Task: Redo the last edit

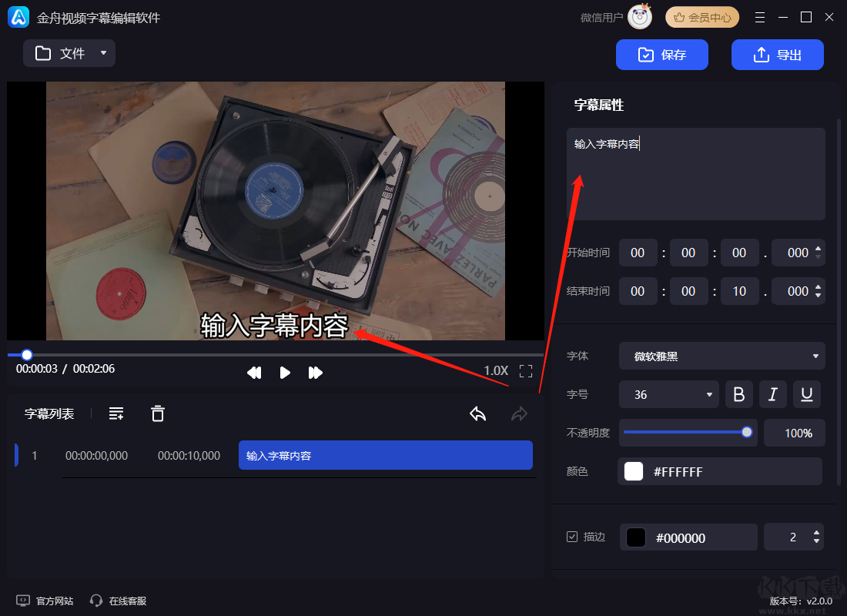Action: [519, 413]
